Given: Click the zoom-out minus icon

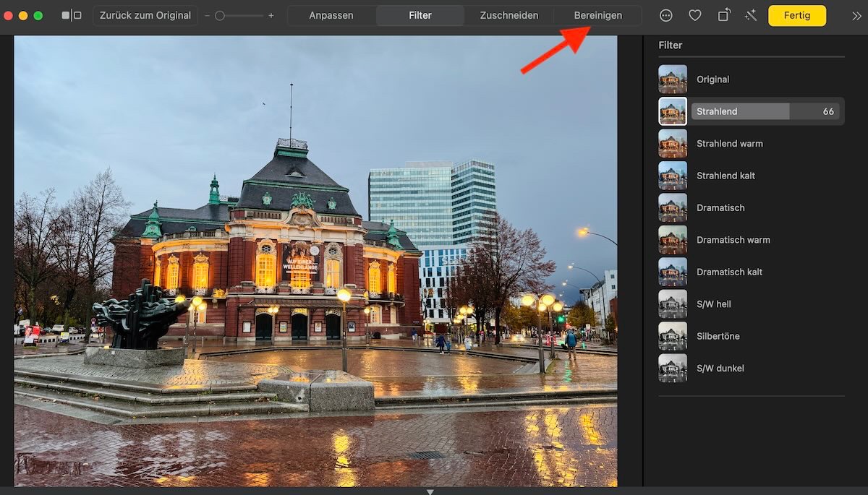Looking at the screenshot, I should [x=208, y=16].
